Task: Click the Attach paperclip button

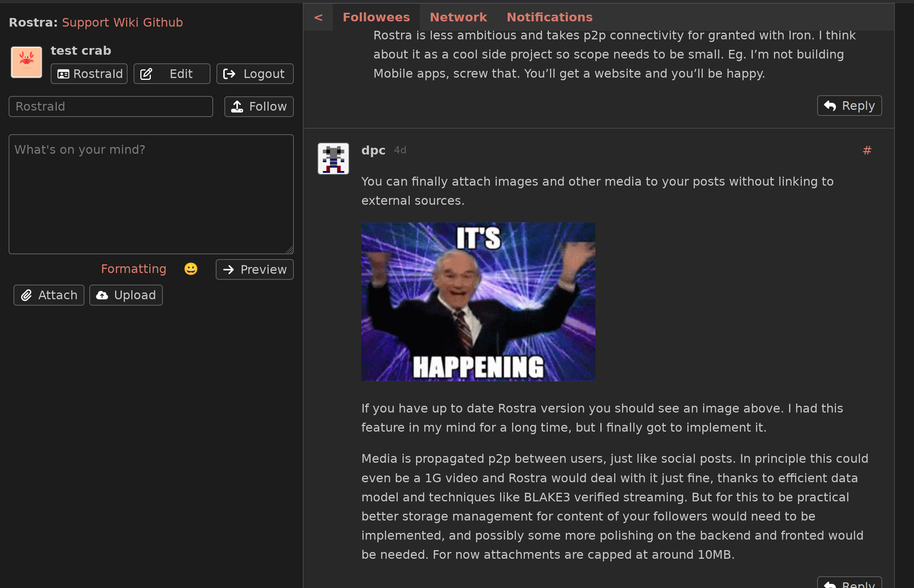Action: [x=49, y=295]
